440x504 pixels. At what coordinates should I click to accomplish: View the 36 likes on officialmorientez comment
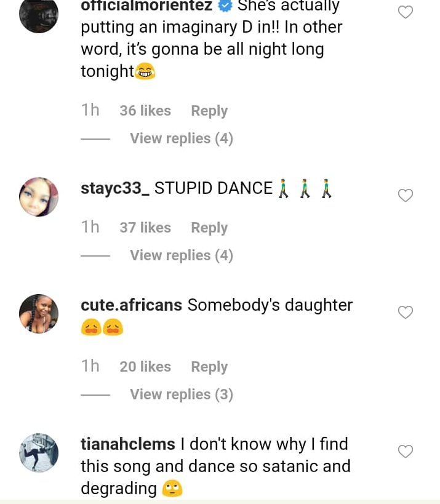pos(145,111)
